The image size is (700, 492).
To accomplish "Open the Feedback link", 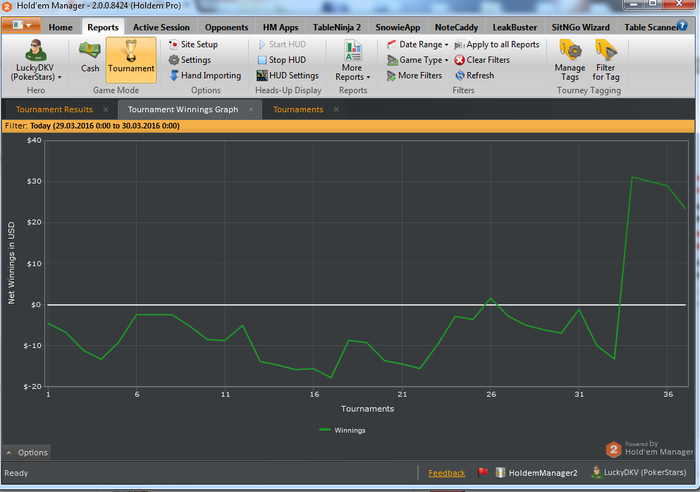I will point(446,473).
